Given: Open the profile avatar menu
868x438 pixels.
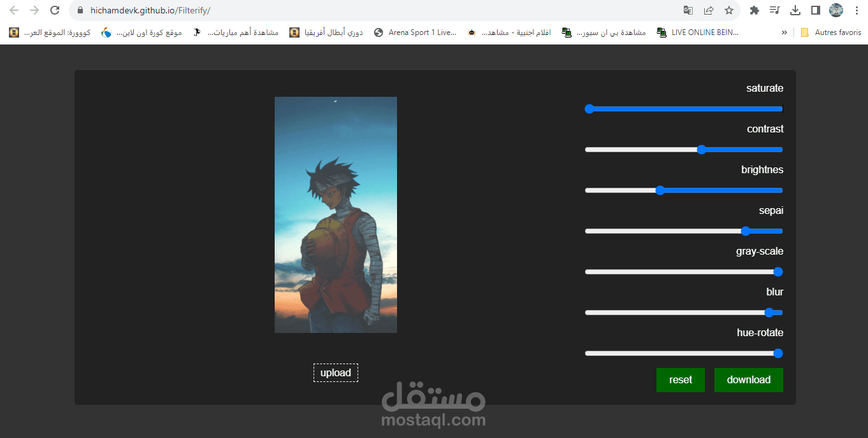Looking at the screenshot, I should (x=835, y=10).
